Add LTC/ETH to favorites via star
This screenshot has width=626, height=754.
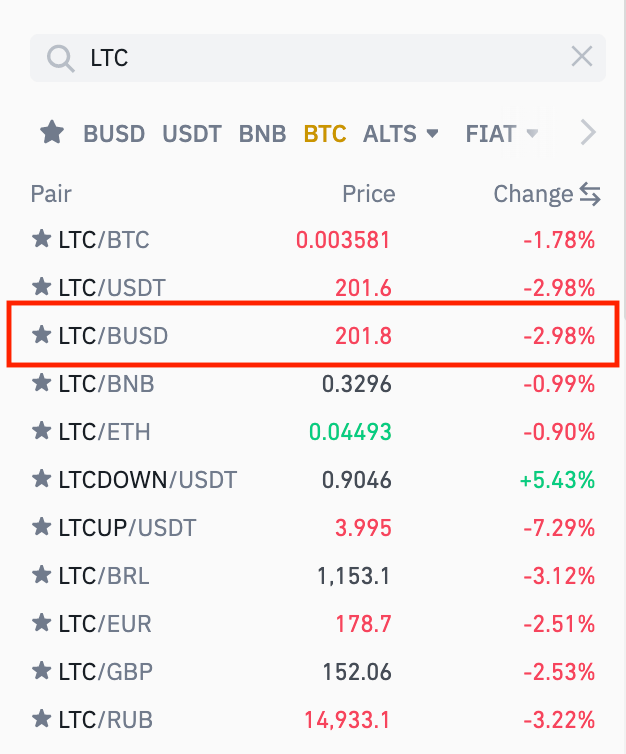pos(42,431)
